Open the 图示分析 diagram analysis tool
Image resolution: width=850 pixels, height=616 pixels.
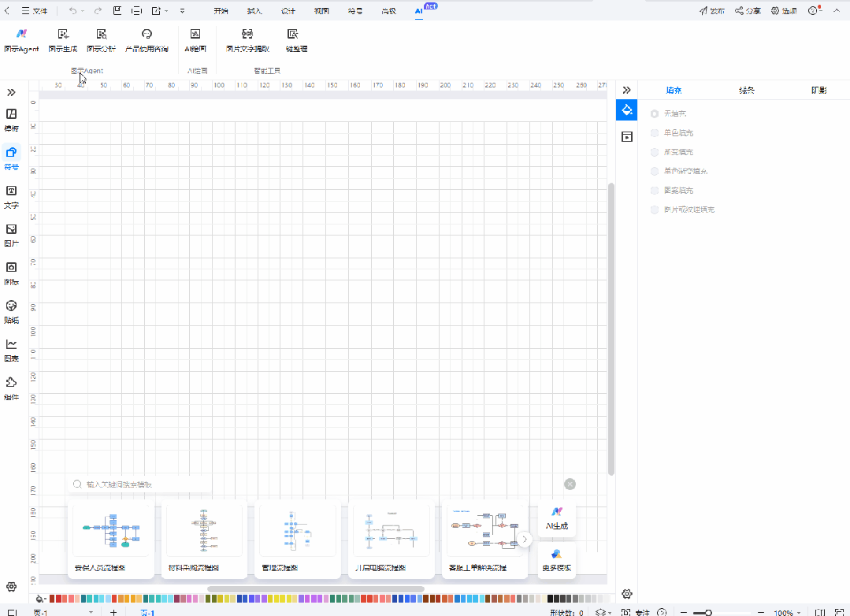pyautogui.click(x=102, y=41)
